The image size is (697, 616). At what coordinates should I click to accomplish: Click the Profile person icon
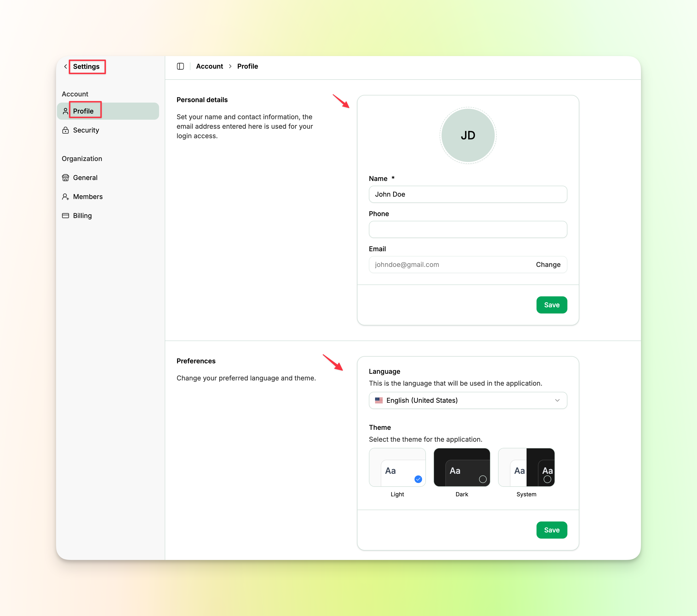tap(66, 111)
